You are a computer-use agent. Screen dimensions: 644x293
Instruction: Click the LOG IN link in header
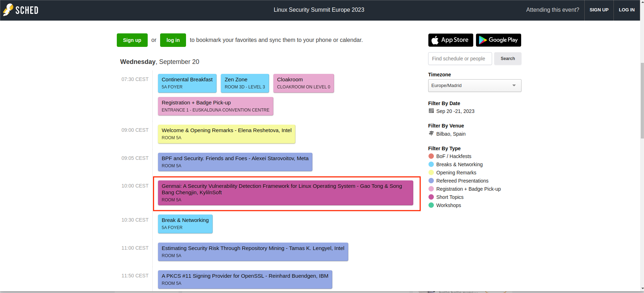click(x=627, y=10)
